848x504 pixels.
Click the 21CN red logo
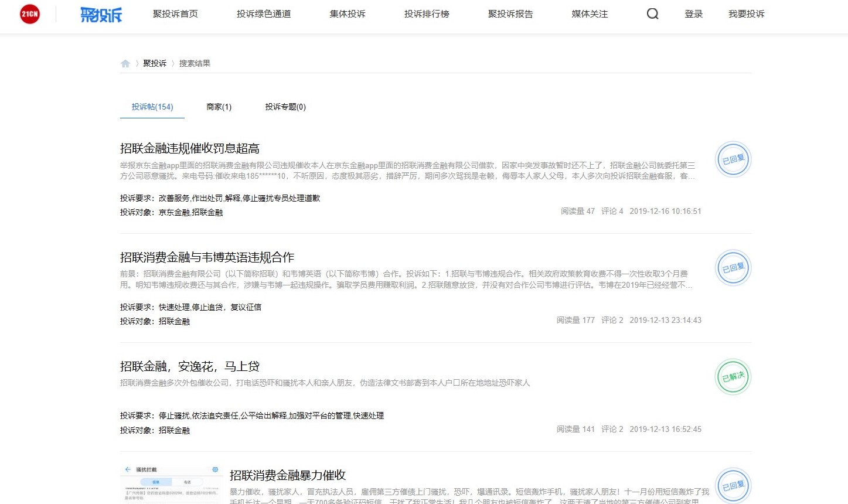coord(30,14)
